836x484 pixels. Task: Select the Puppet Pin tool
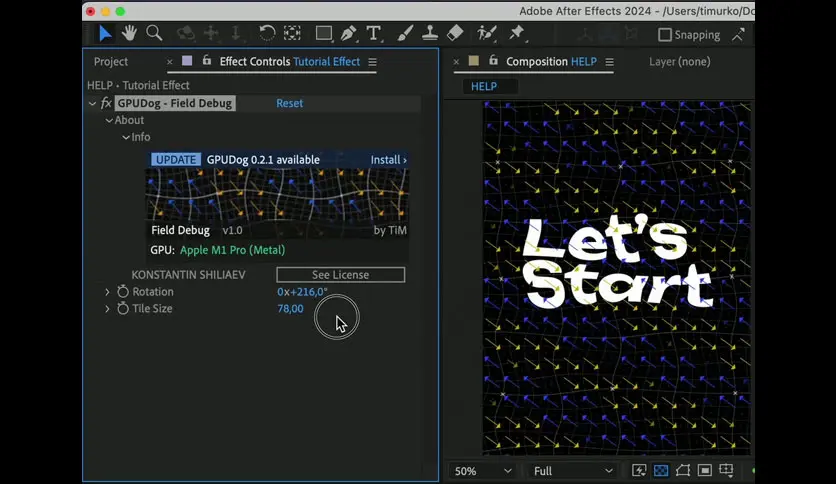click(516, 34)
